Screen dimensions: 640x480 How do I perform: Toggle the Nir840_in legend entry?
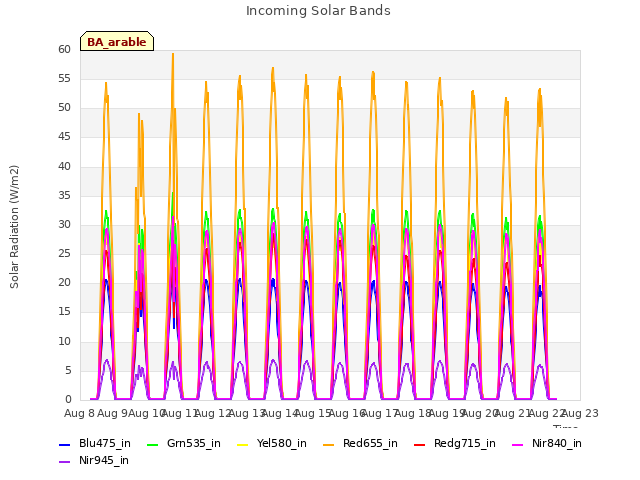pos(547,444)
